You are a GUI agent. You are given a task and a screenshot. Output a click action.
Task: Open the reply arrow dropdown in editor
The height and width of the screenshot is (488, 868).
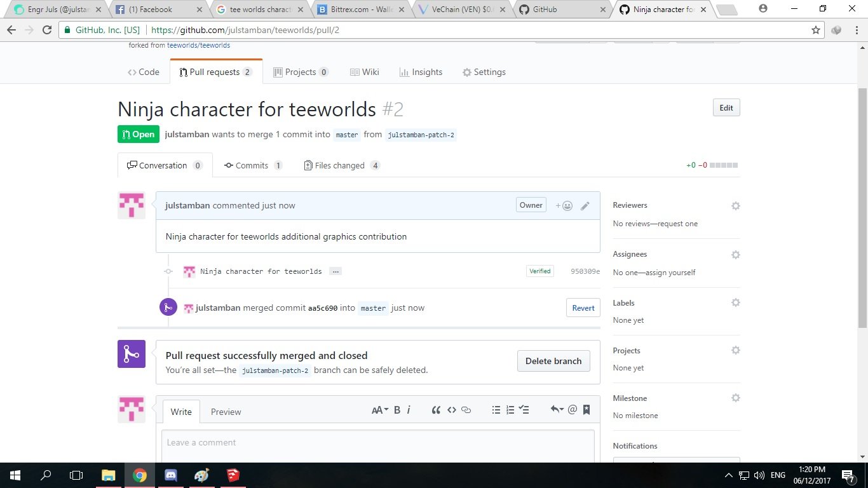click(557, 410)
